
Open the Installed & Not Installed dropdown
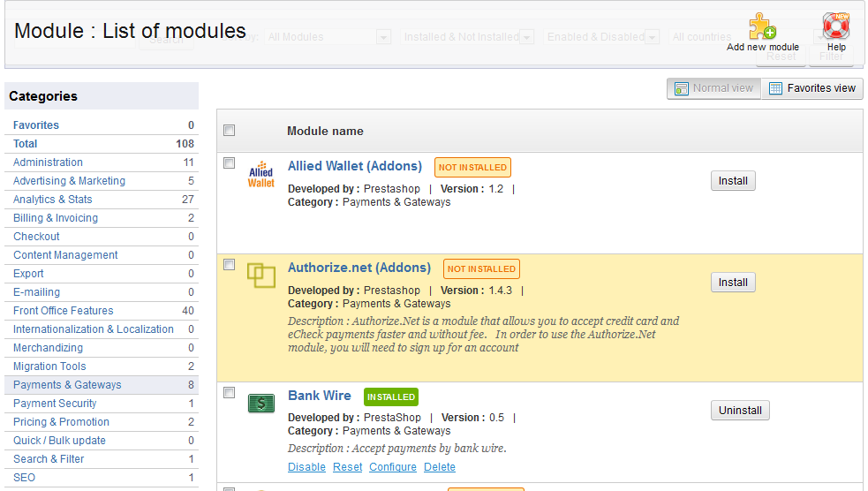coord(466,37)
